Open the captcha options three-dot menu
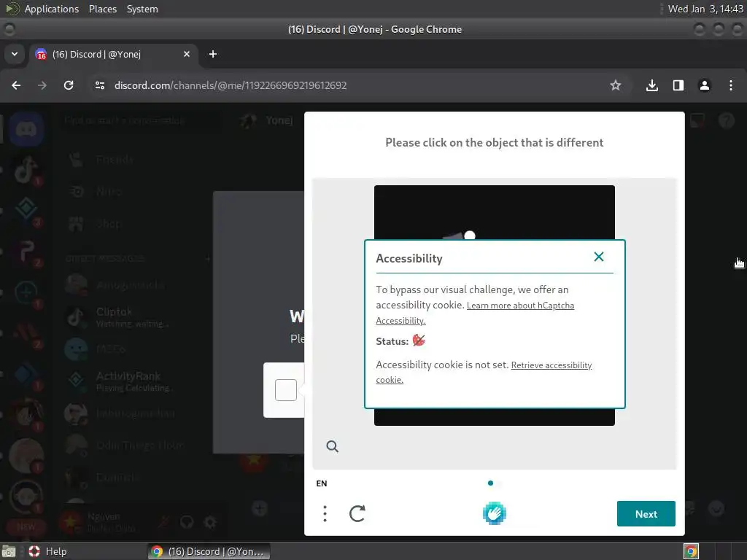This screenshot has height=560, width=747. pyautogui.click(x=325, y=514)
